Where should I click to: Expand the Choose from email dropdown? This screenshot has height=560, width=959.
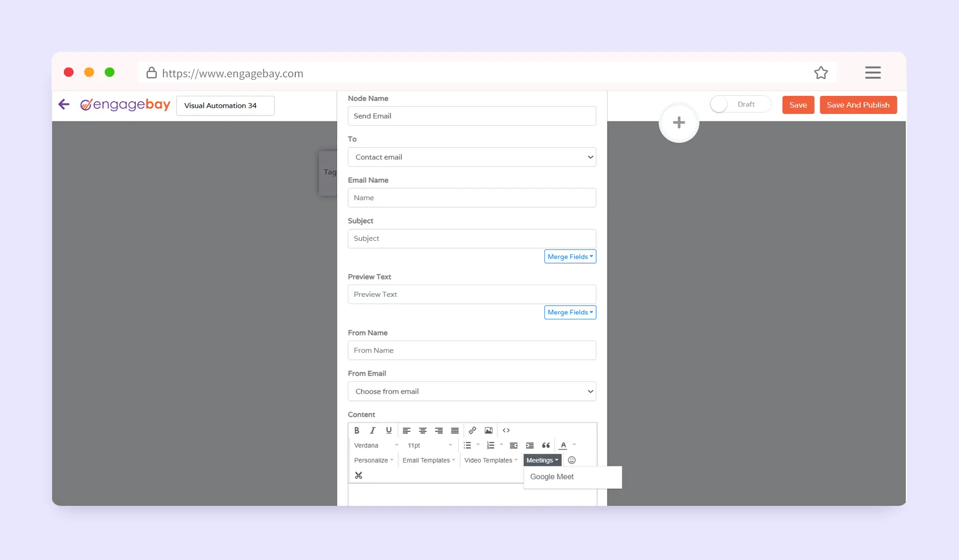[x=472, y=392]
